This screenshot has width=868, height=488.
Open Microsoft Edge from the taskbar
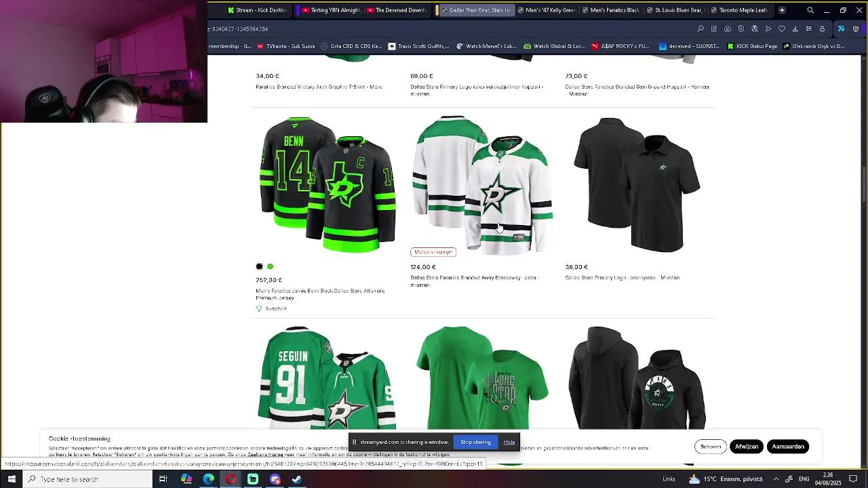click(x=209, y=479)
